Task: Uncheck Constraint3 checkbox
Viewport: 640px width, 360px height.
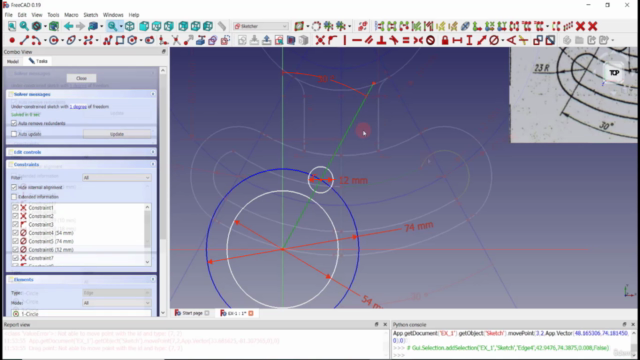Action: 16,224
